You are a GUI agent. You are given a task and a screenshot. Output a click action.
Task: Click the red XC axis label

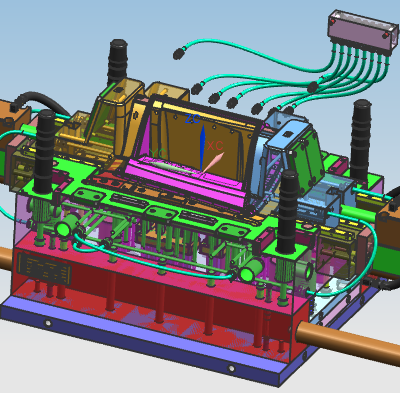click(215, 146)
